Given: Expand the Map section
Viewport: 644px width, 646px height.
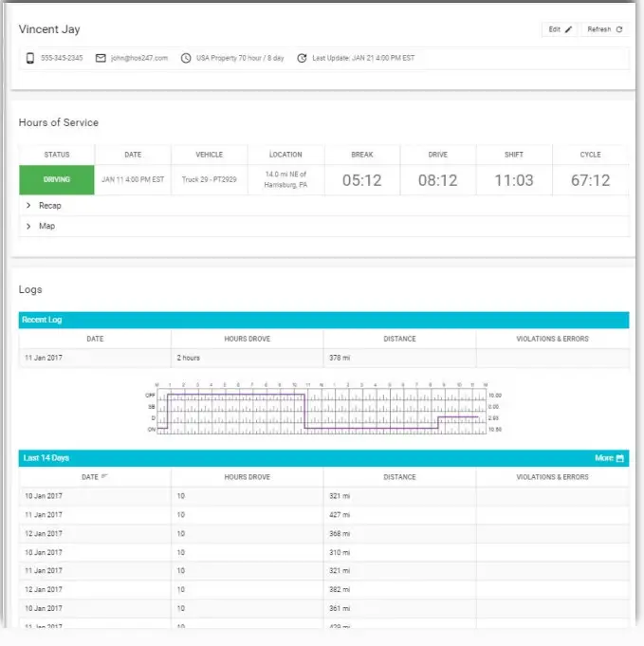Looking at the screenshot, I should point(323,226).
